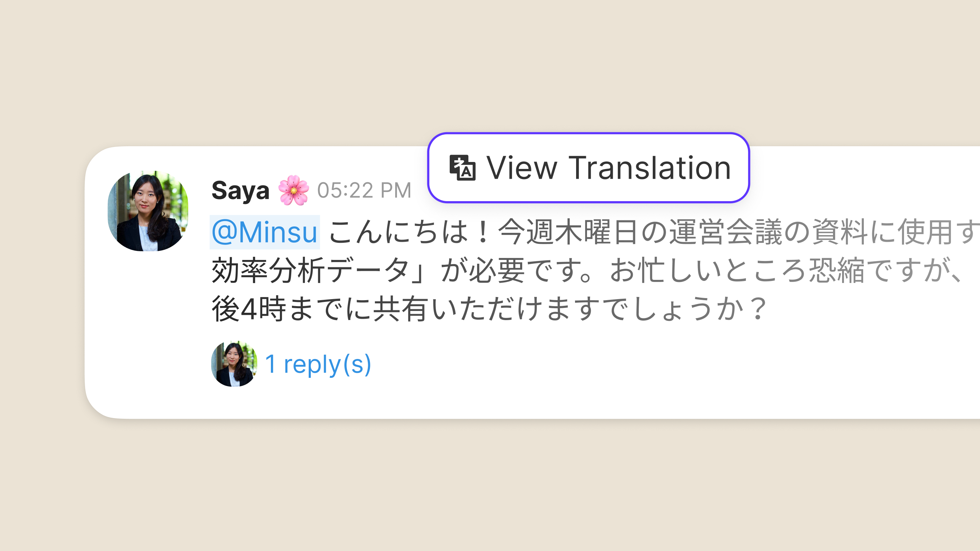Open the 1 reply(s) thread link
This screenshot has width=980, height=551.
(x=318, y=364)
